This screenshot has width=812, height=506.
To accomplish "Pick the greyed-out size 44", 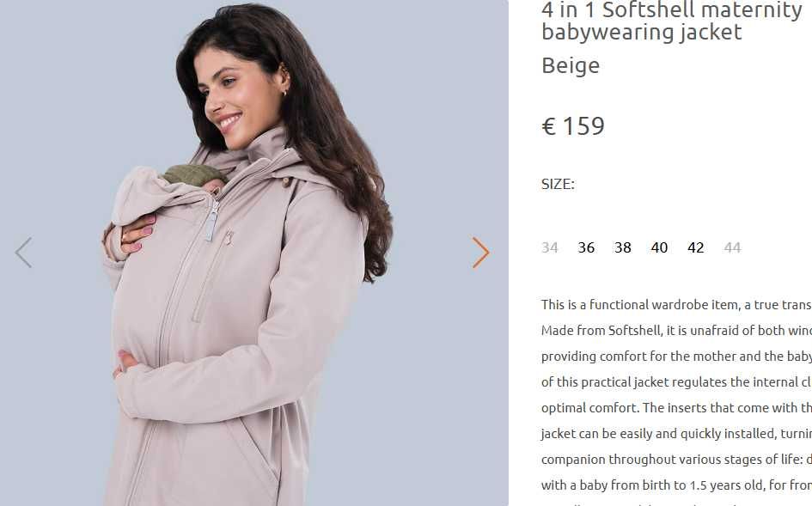I will pyautogui.click(x=732, y=247).
